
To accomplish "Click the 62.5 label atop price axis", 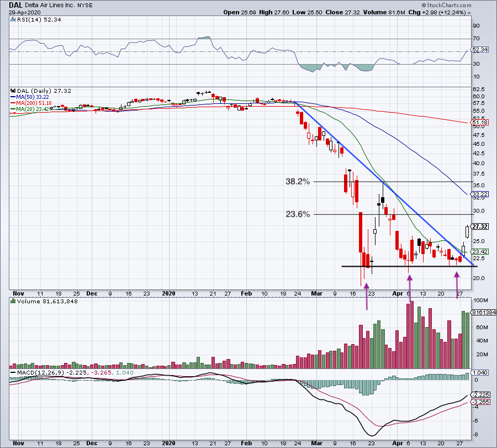I will tap(478, 89).
